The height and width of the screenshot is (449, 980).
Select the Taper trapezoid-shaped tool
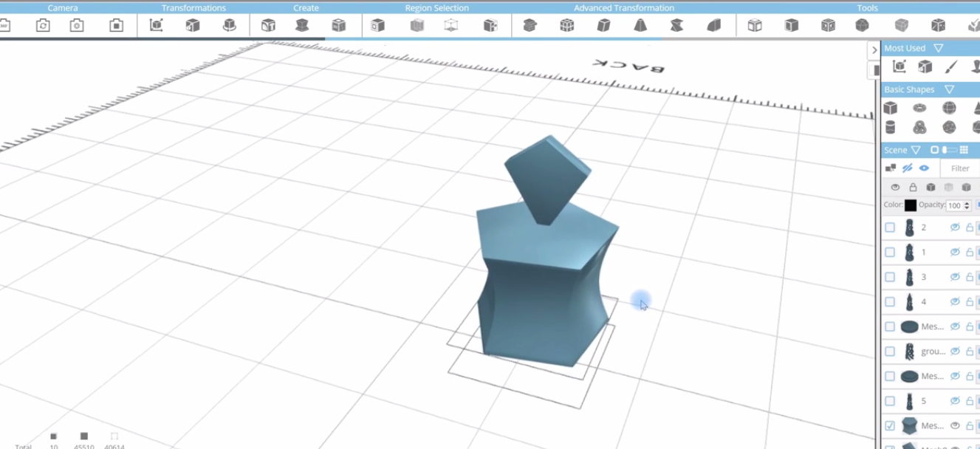tap(640, 26)
